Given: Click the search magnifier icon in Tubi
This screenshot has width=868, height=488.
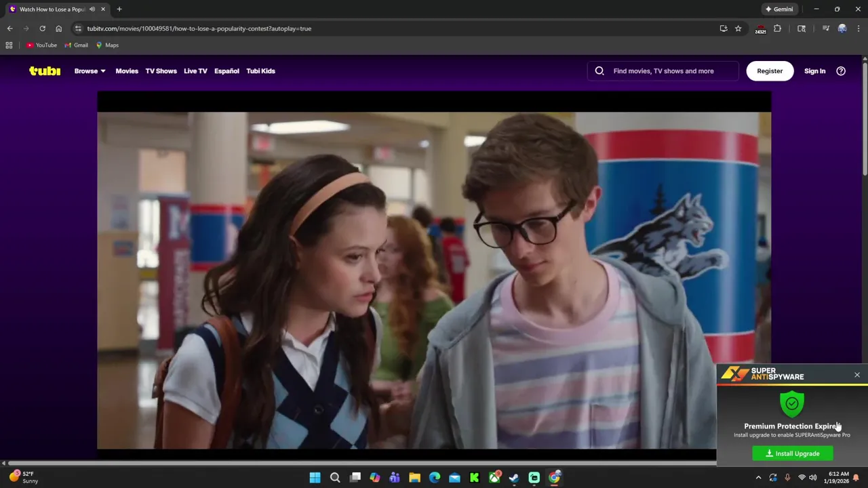Looking at the screenshot, I should tap(599, 70).
